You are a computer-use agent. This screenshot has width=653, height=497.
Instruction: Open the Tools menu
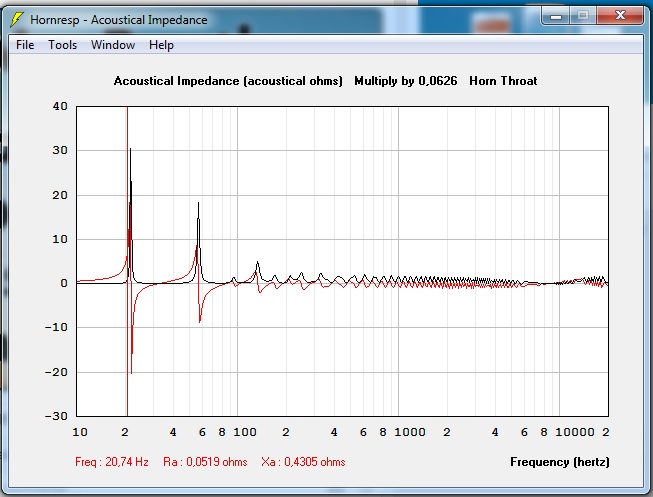coord(62,45)
